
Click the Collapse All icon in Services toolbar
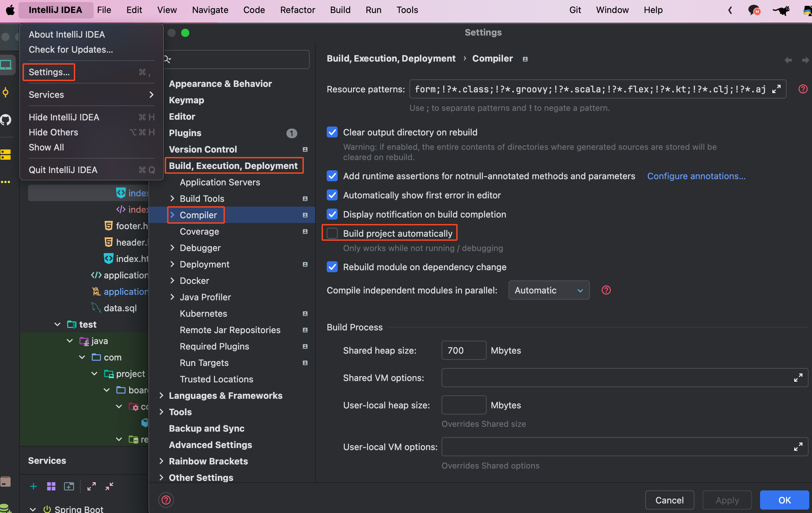[109, 486]
